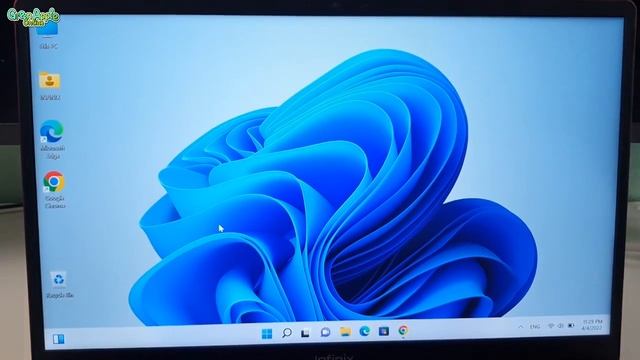Open the volume speaker tray icon
640x360 pixels.
561,326
